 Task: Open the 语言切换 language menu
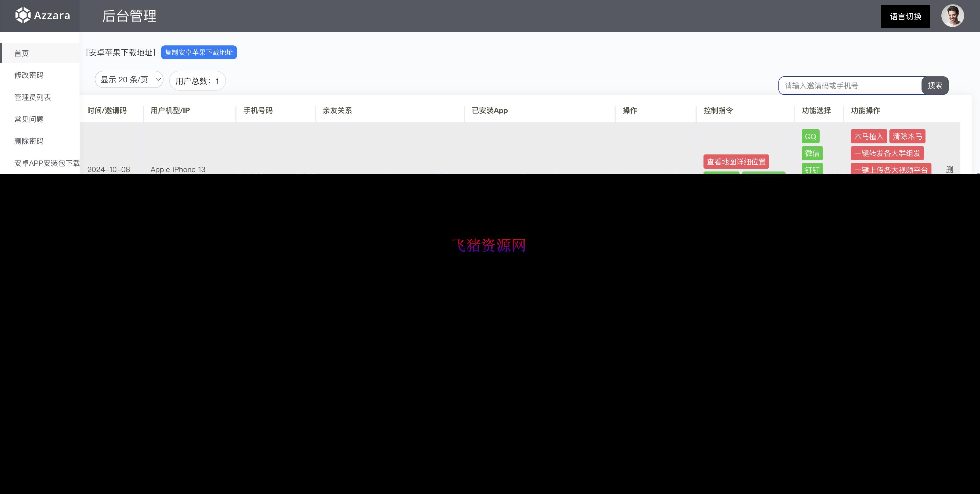coord(905,16)
